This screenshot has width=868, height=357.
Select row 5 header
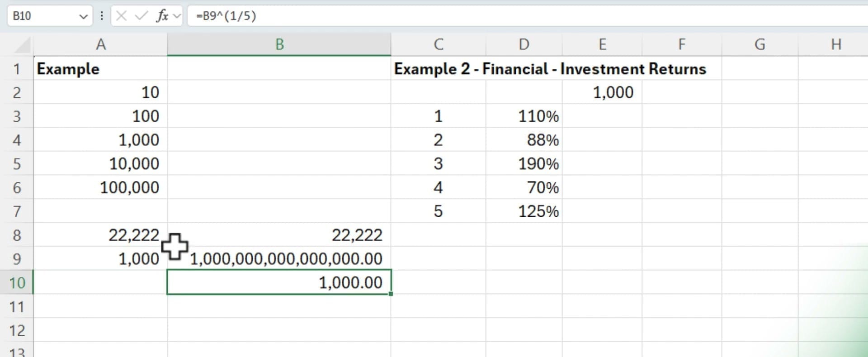pos(17,164)
